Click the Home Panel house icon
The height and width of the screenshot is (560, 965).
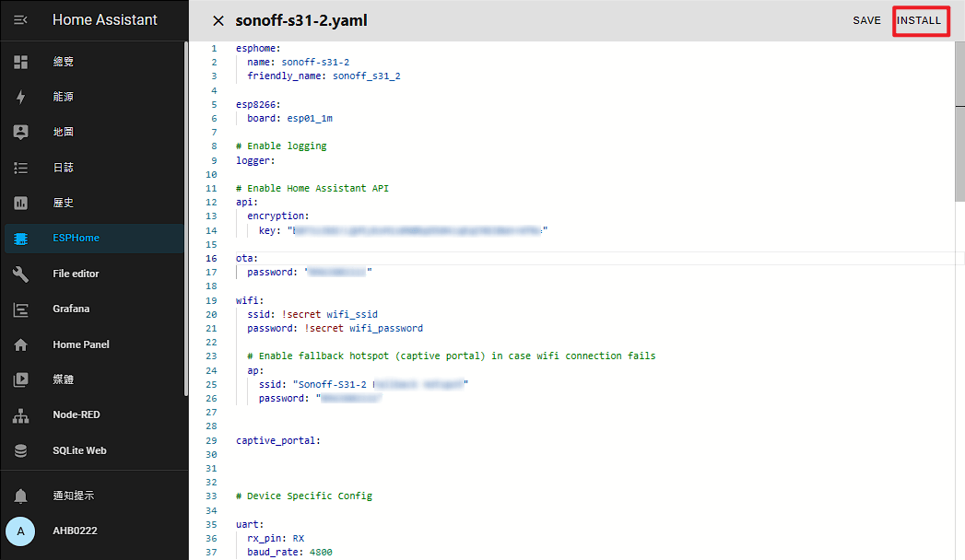point(20,344)
